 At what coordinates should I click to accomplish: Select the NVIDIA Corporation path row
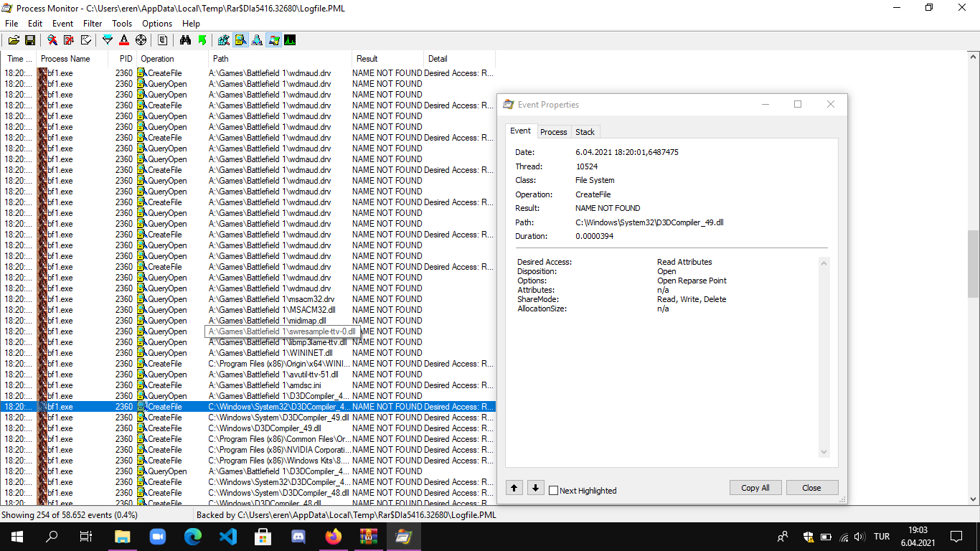(248, 450)
